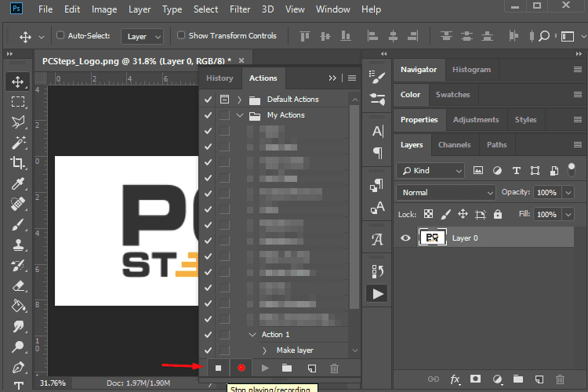Click the Opacity value field
Image resolution: width=588 pixels, height=392 pixels.
tap(546, 192)
